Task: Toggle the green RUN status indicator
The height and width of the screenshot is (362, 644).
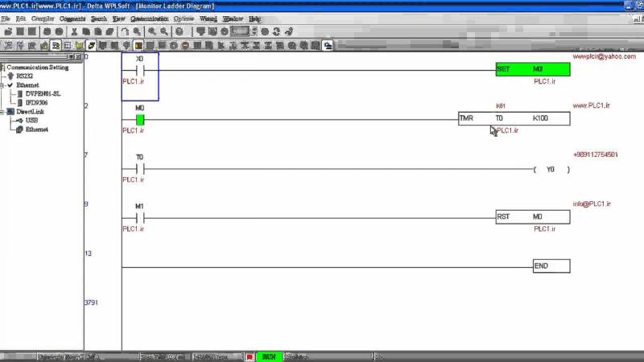Action: 269,356
